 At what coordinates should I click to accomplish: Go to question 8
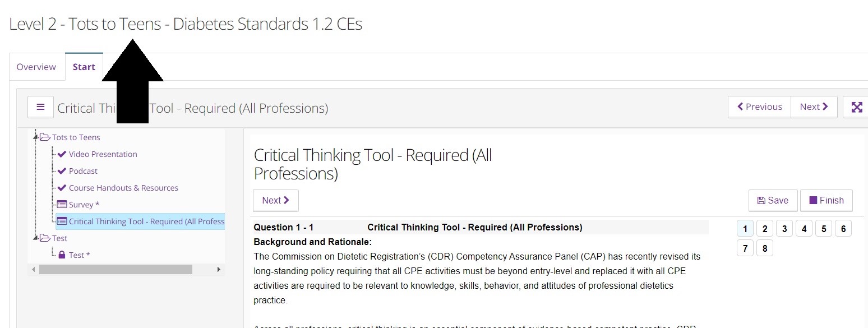[765, 248]
